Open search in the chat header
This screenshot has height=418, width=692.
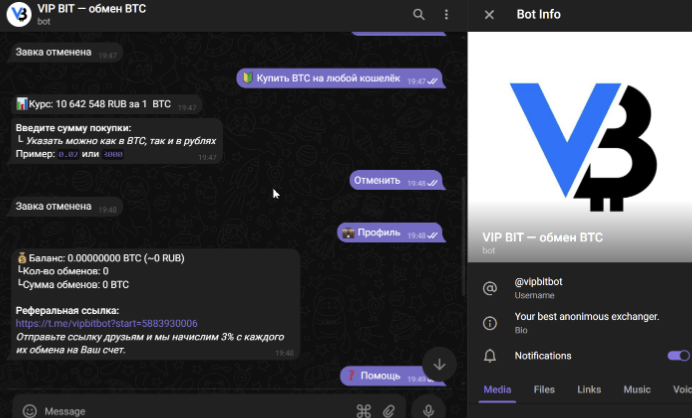point(418,14)
